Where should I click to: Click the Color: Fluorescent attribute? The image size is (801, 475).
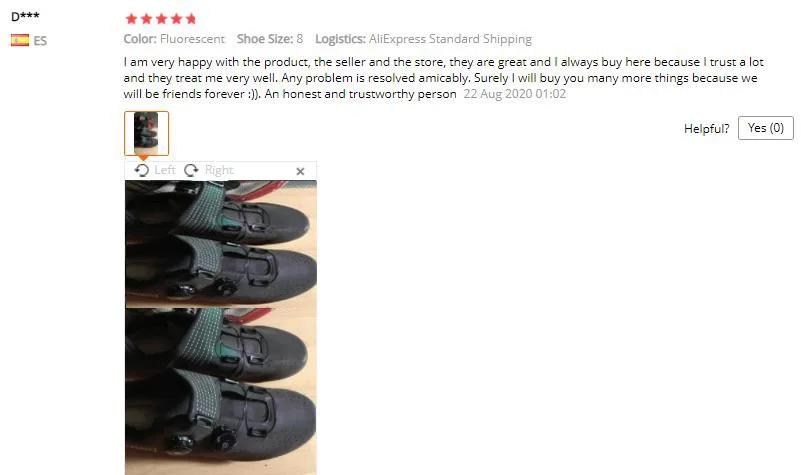(x=174, y=39)
